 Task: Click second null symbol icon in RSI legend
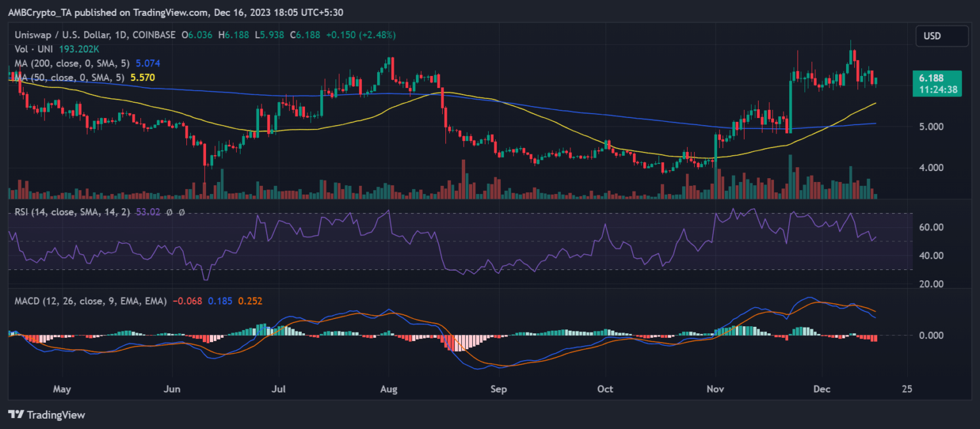181,213
